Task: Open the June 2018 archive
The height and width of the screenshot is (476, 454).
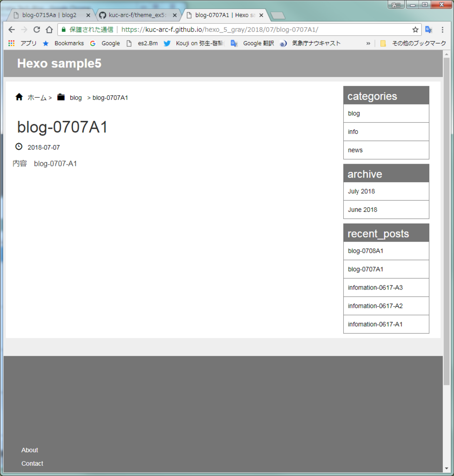Action: 386,210
